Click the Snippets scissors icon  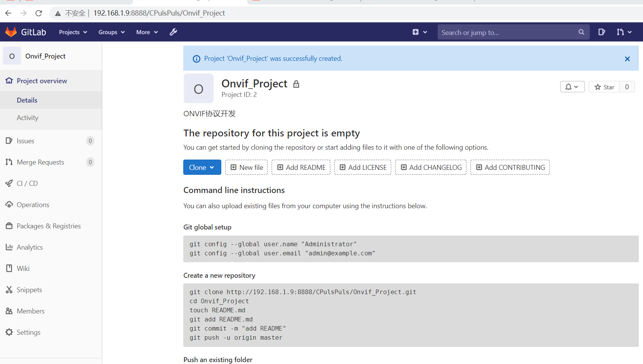pyautogui.click(x=9, y=290)
